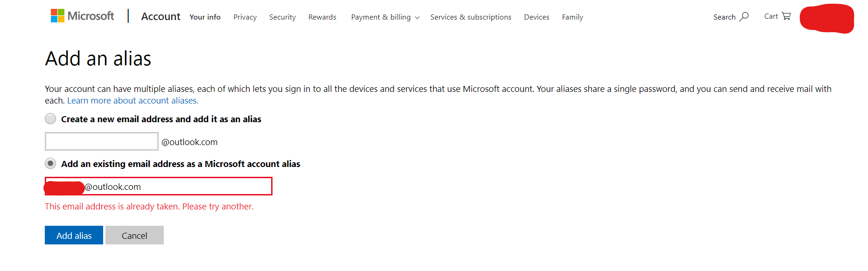Screen dimensions: 868x271
Task: Open the Account home link
Action: 161,16
